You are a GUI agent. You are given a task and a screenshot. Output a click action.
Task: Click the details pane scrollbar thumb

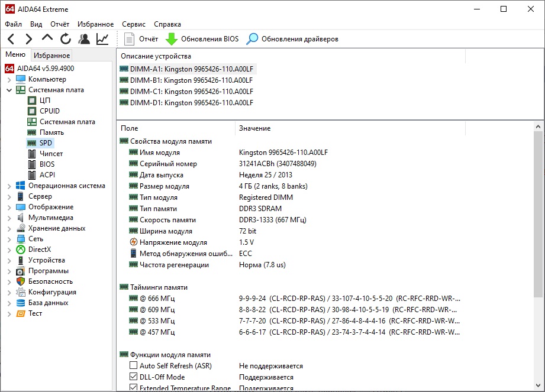[538, 214]
